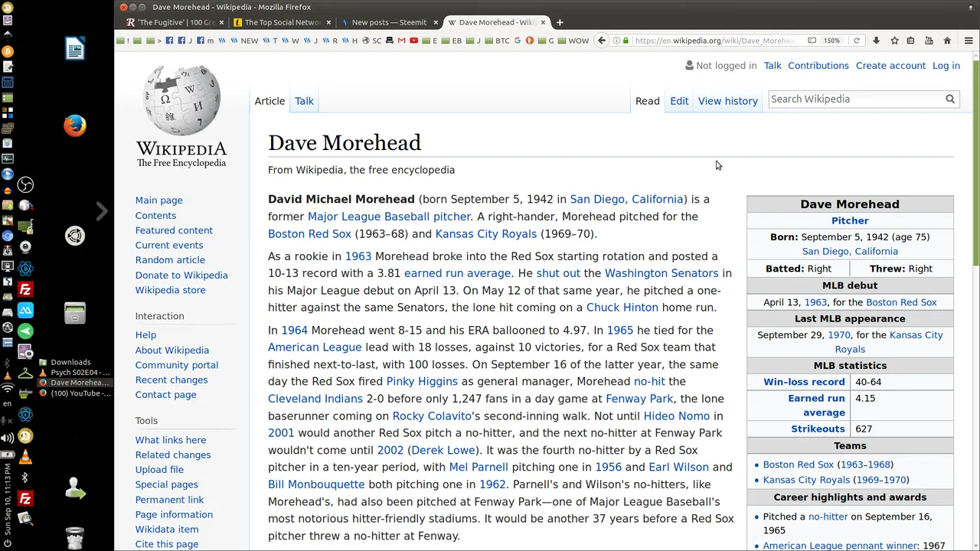
Task: Open the Trash icon on desktop
Action: 75,538
